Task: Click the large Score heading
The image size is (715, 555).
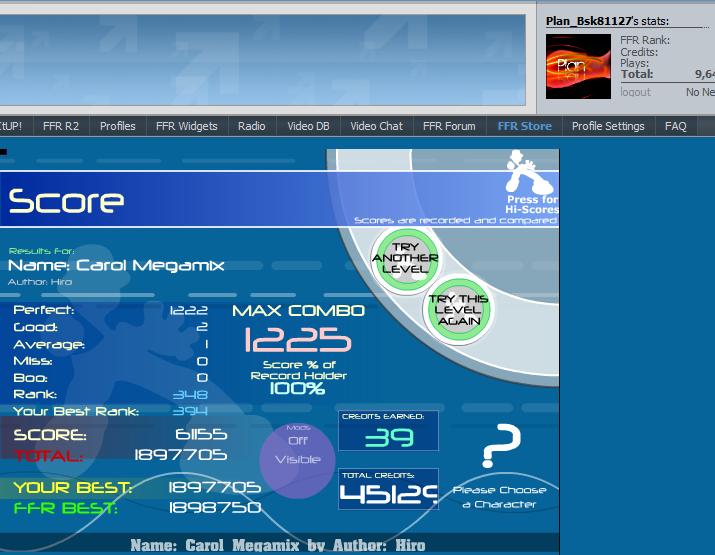Action: [x=66, y=200]
